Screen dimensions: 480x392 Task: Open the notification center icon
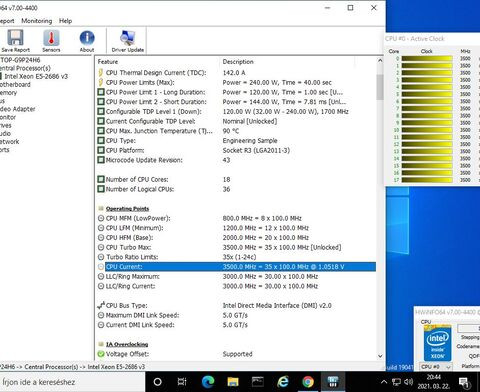[x=464, y=382]
